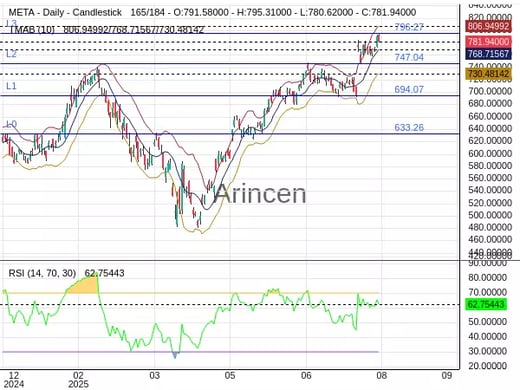Click the green 62.75443 RSI value tag
Viewport: 520px width, 390px height.
coord(486,304)
